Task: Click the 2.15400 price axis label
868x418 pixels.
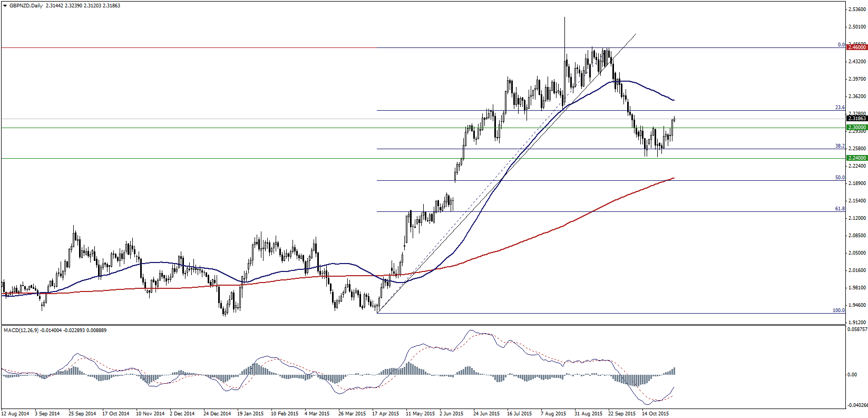Action: coord(857,201)
